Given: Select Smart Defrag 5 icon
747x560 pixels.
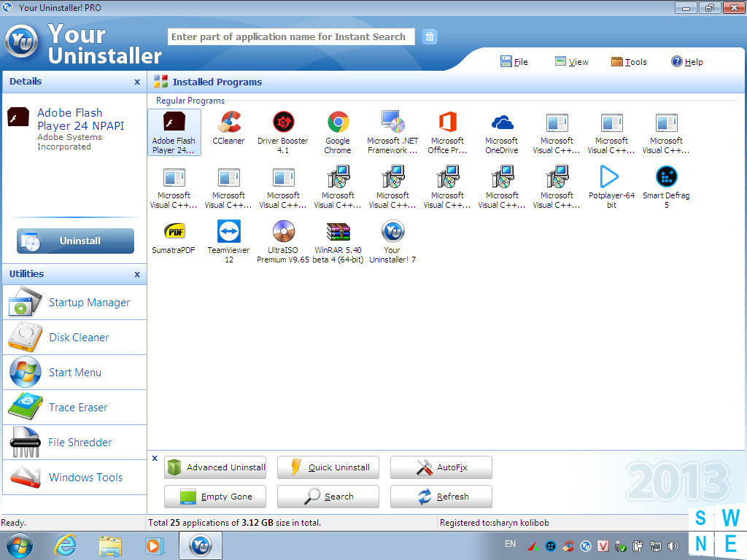Looking at the screenshot, I should coord(666,187).
